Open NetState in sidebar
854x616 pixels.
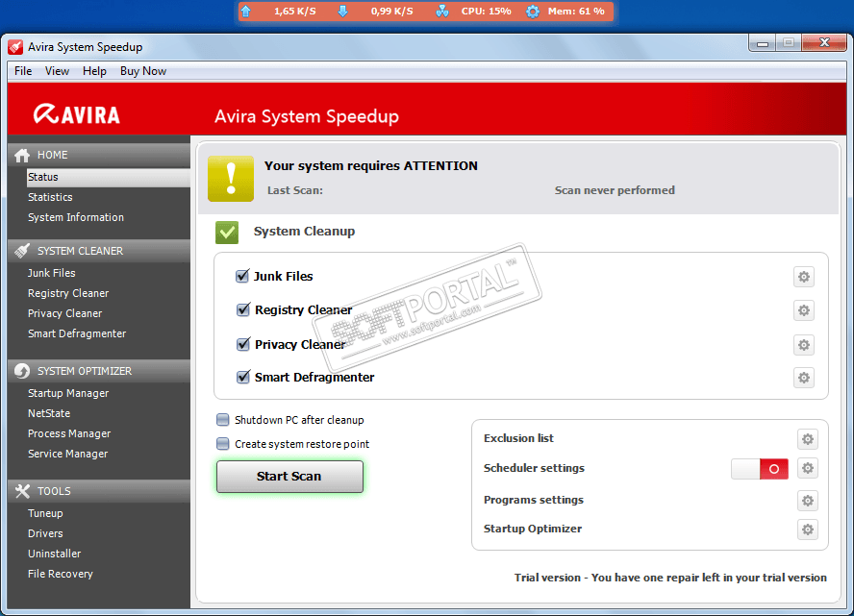(49, 413)
